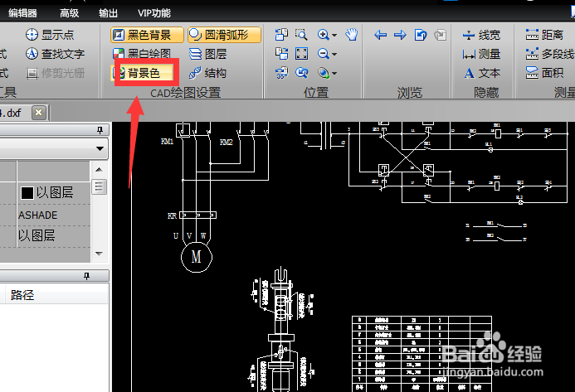
Task: Pin the upper side panel
Action: coord(100,130)
